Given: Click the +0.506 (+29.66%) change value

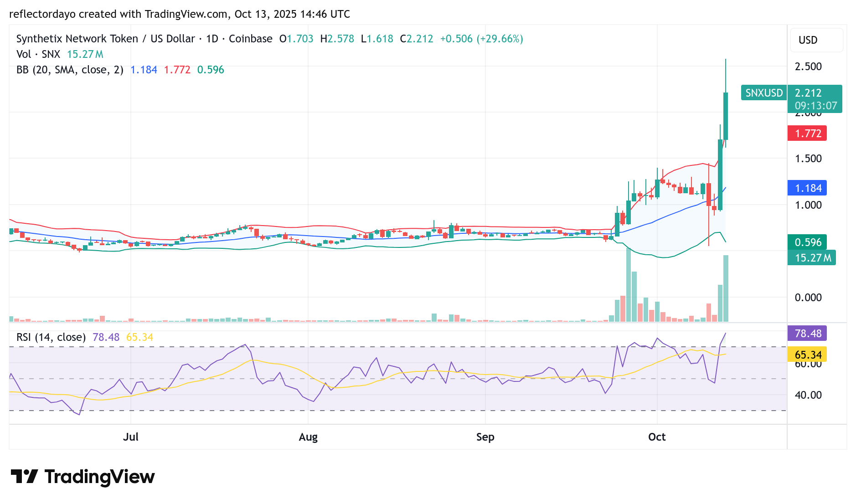Looking at the screenshot, I should coord(481,39).
